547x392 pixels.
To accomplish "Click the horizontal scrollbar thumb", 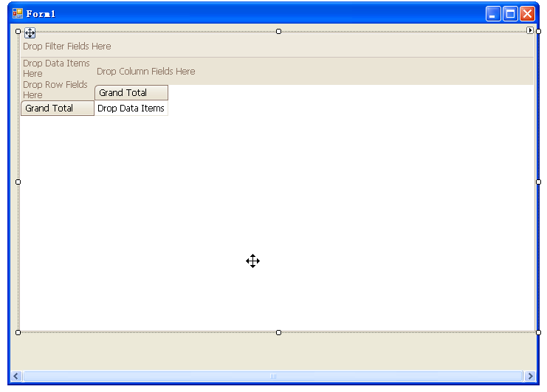I will click(x=273, y=376).
